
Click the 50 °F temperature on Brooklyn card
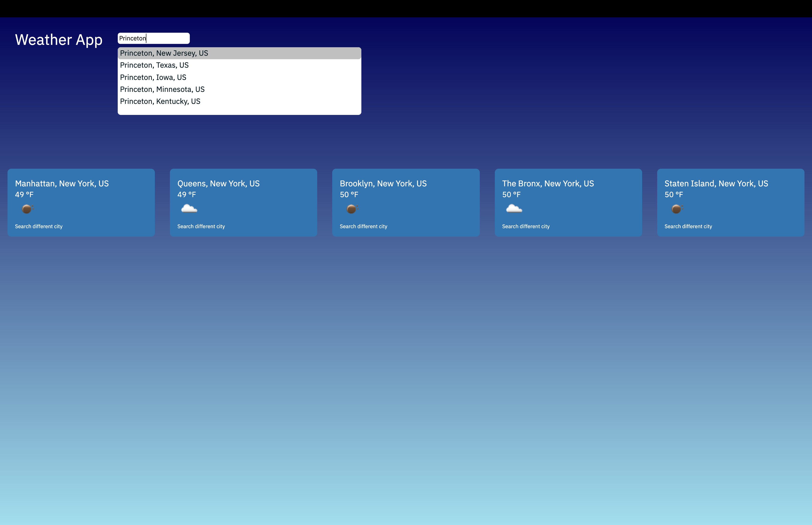349,195
